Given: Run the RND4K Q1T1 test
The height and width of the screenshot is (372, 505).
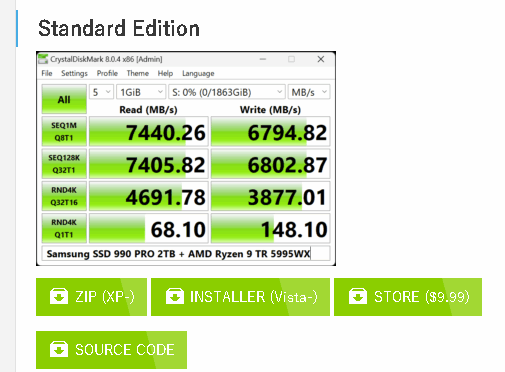Looking at the screenshot, I should click(x=64, y=229).
